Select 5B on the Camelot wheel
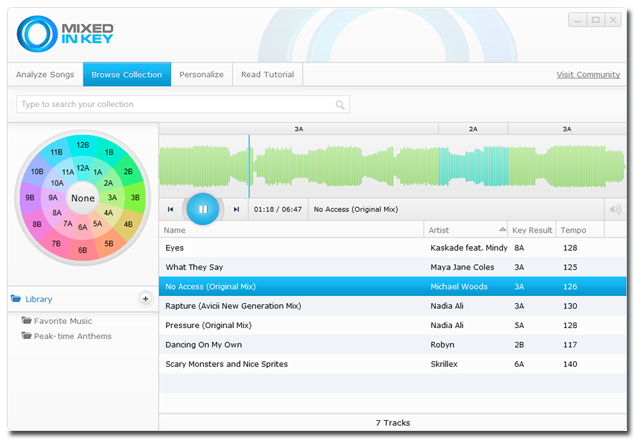Image resolution: width=634 pixels, height=441 pixels. coord(109,243)
